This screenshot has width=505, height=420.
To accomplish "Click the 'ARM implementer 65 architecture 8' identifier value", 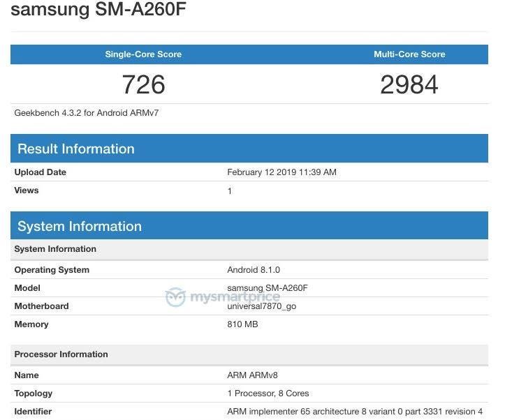I will [x=355, y=412].
